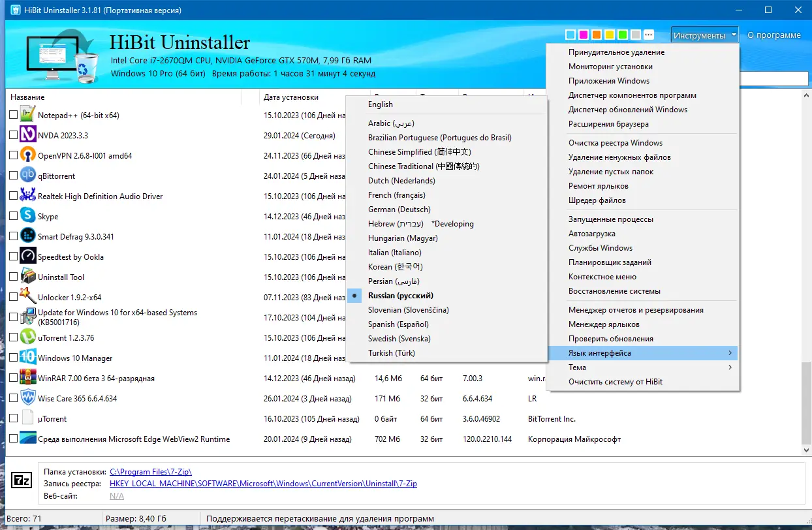
Task: Click the Uninstall Tool icon
Action: tap(27, 277)
